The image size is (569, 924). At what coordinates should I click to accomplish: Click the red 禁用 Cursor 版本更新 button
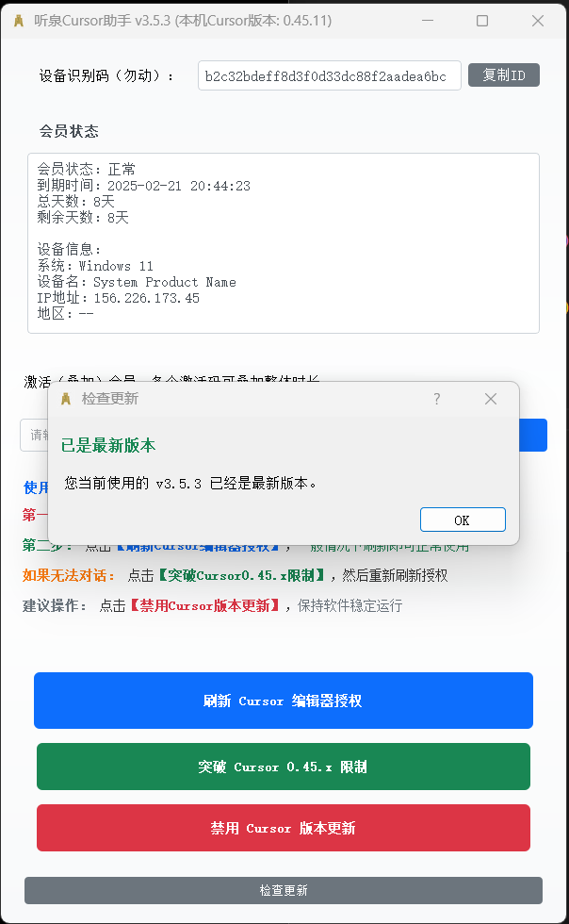284,828
